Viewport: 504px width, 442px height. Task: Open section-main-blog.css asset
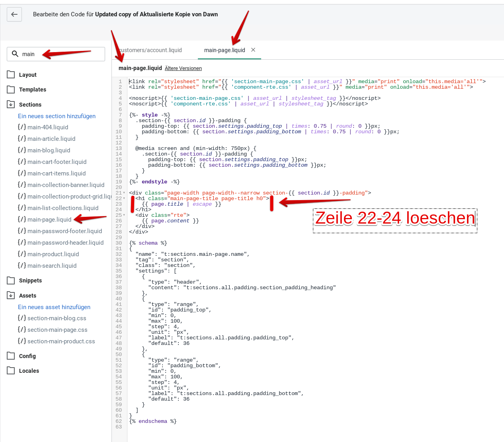coord(52,318)
